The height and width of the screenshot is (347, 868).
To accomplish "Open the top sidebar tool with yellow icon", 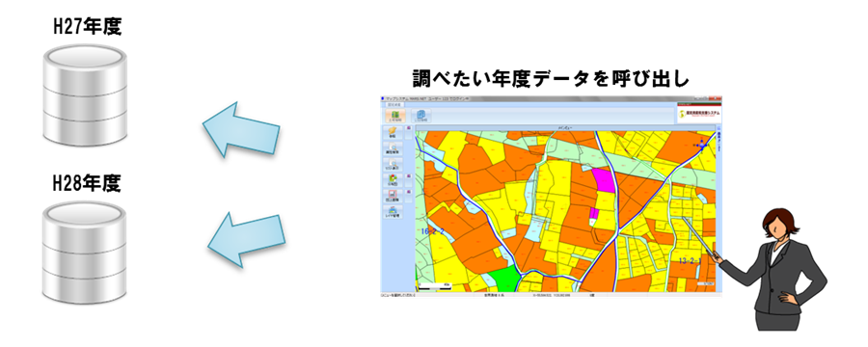I will coord(393,133).
